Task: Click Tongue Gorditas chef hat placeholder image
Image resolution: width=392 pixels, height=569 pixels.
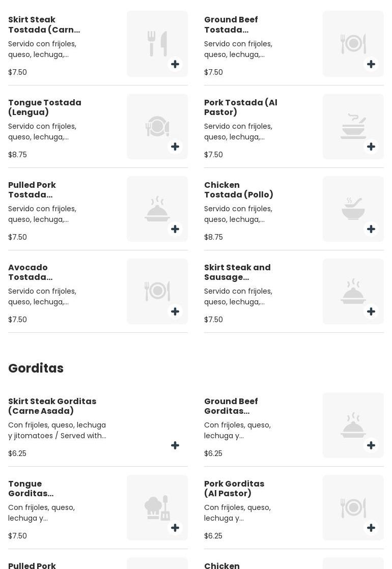Action: [x=157, y=507]
